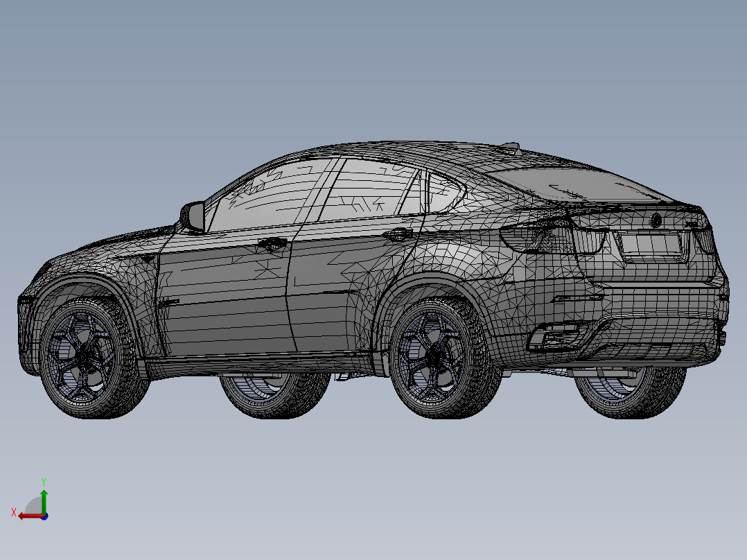
Task: Select the front left wheel of the car
Action: pos(82,353)
